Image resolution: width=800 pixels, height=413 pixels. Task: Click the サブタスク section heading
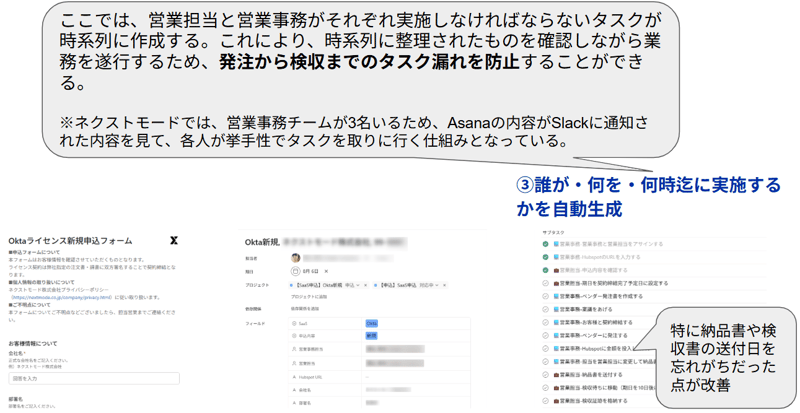click(x=553, y=233)
